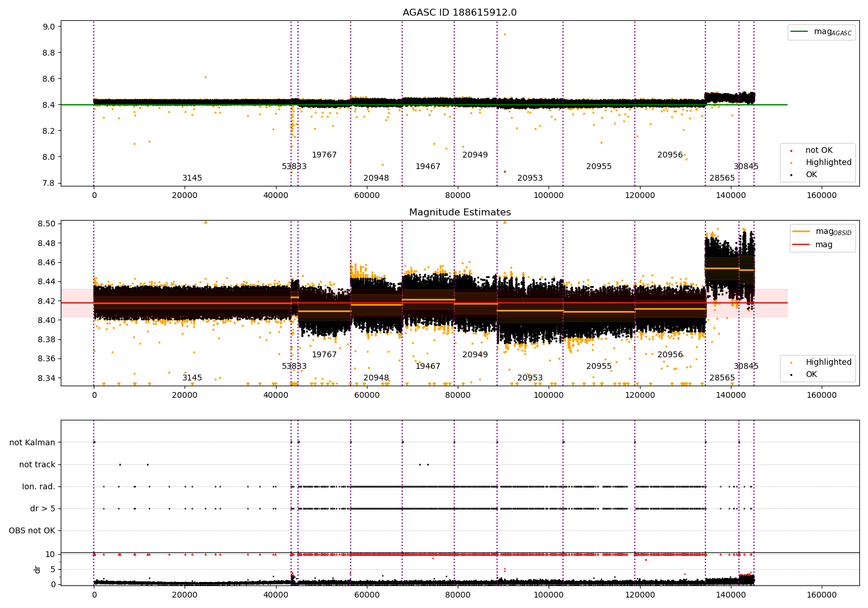Select the 'OBS not OK' axis label
This screenshot has width=868, height=608.
pyautogui.click(x=32, y=530)
